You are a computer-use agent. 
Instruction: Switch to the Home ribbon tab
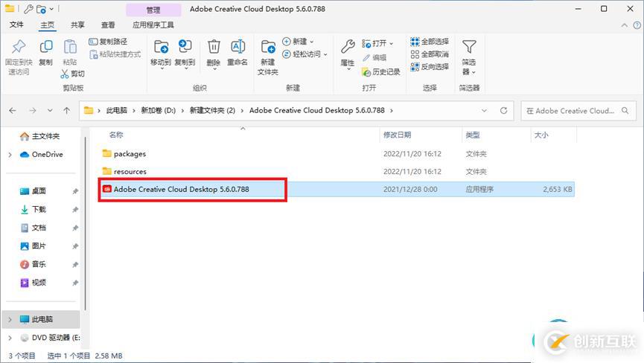point(47,25)
